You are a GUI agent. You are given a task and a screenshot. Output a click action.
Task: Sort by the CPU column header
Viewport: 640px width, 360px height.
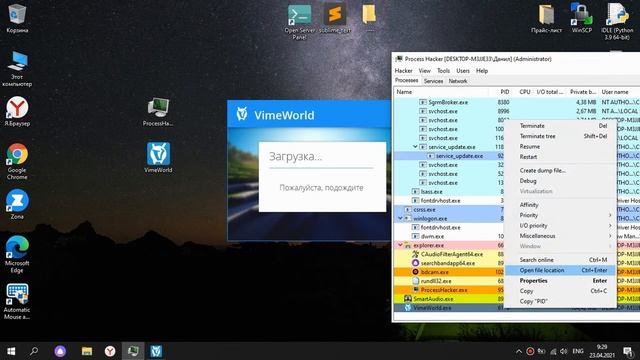(x=524, y=92)
